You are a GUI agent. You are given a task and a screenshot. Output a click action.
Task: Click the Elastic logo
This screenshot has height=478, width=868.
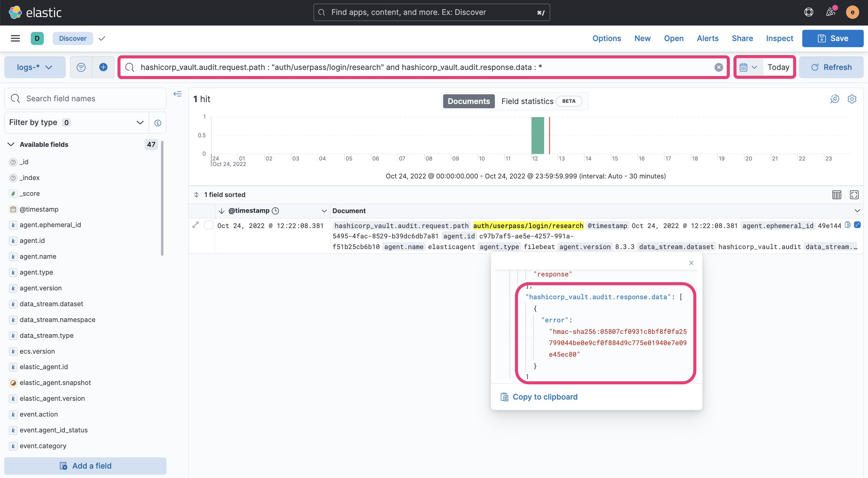tap(35, 12)
